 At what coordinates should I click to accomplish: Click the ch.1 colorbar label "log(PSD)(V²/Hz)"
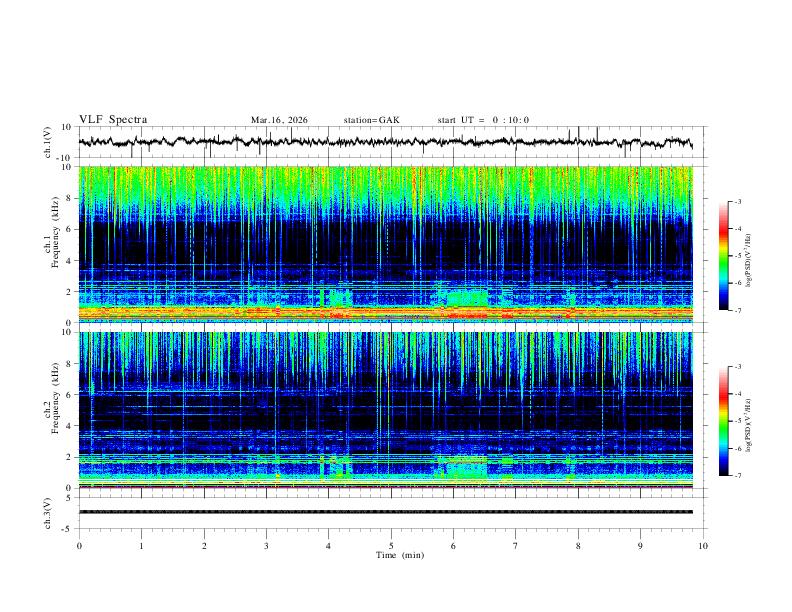[x=749, y=261]
